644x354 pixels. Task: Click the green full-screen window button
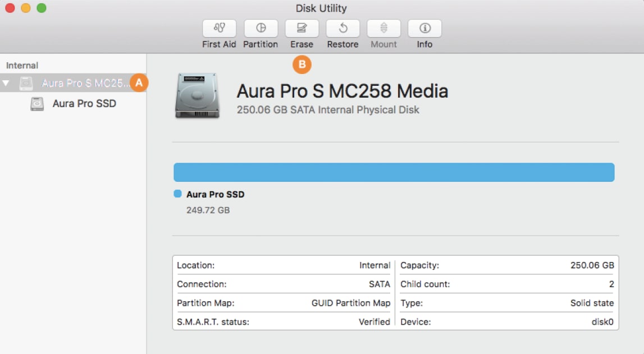pos(41,8)
